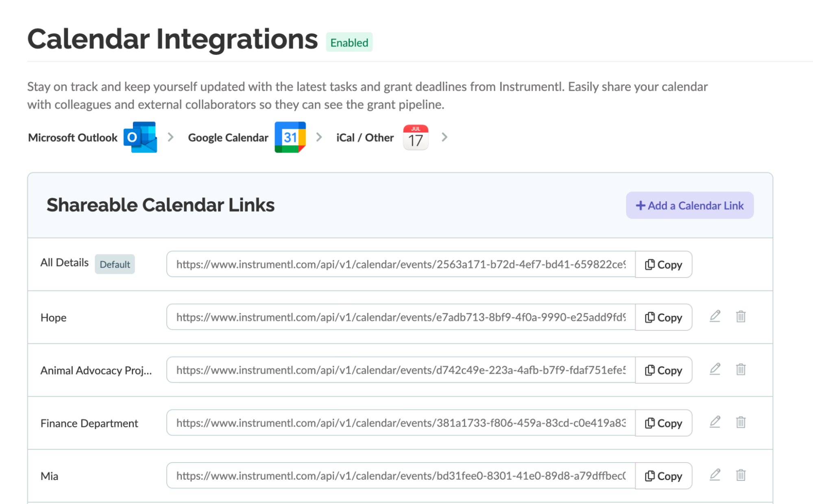The height and width of the screenshot is (504, 813).
Task: Delete the Hope calendar link
Action: 741,316
